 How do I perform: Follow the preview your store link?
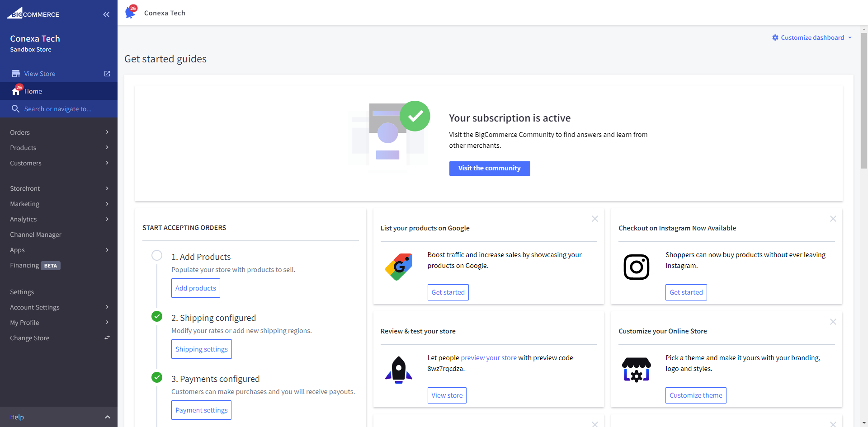coord(489,358)
